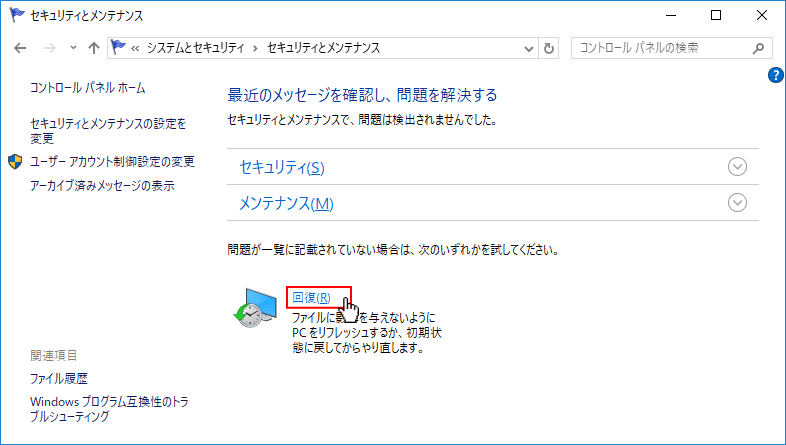The height and width of the screenshot is (445, 786).
Task: Open the 回復(R) recovery link
Action: click(x=311, y=298)
